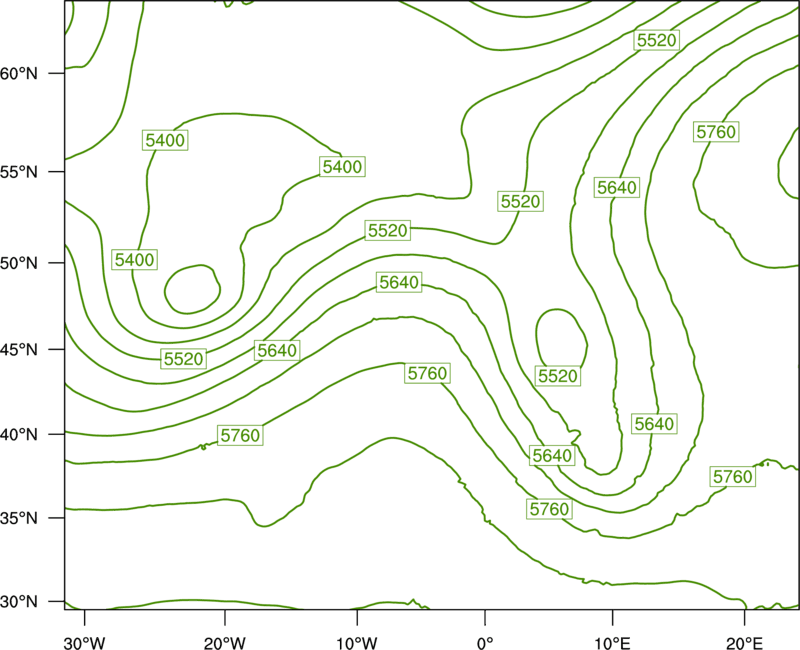Click the 10°W longitude axis label

[x=357, y=643]
